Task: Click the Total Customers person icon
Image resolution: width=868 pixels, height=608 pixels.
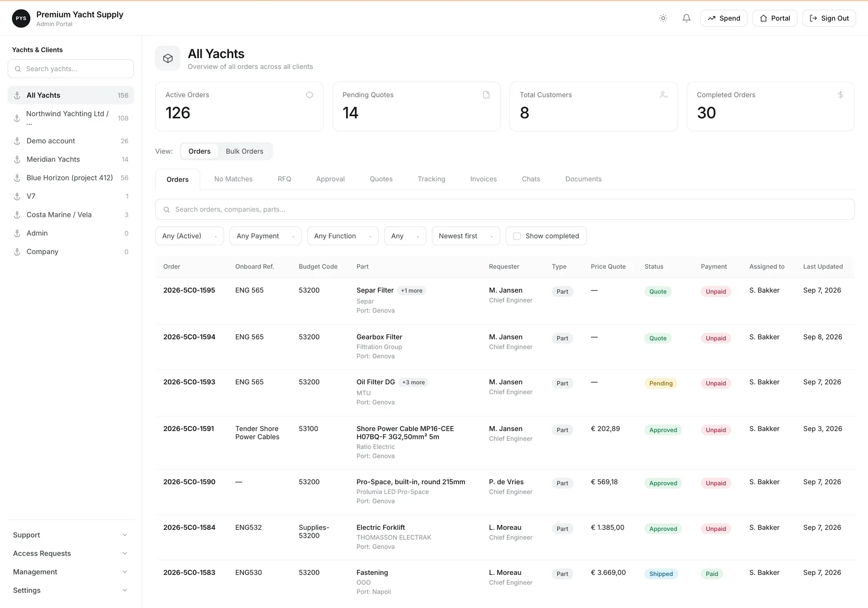Action: (663, 94)
